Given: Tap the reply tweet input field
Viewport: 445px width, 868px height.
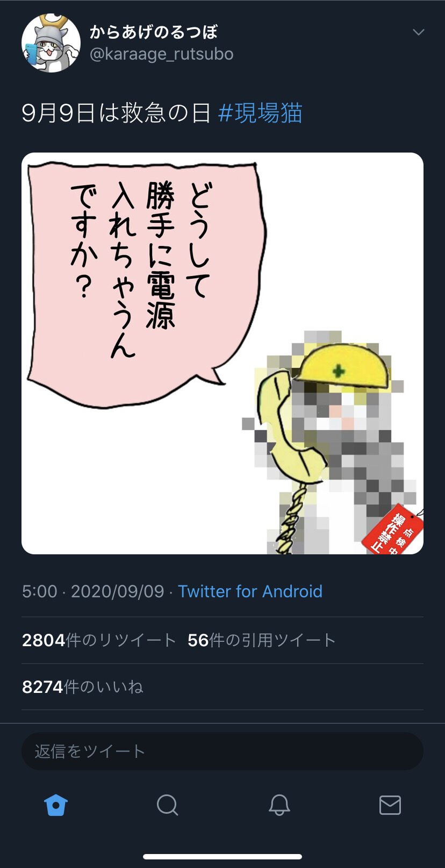Looking at the screenshot, I should [223, 751].
